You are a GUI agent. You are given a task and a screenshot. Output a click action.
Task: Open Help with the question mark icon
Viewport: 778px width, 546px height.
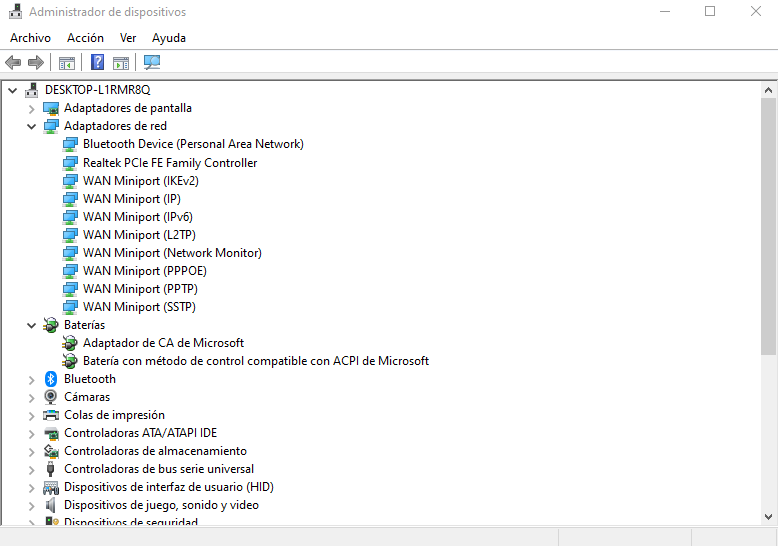(98, 62)
